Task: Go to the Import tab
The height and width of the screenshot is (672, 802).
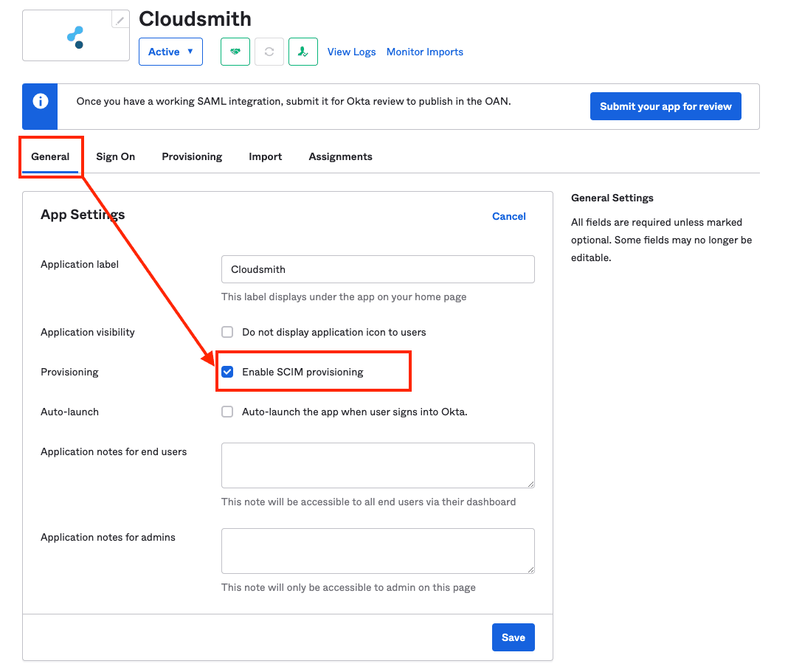Action: pos(266,156)
